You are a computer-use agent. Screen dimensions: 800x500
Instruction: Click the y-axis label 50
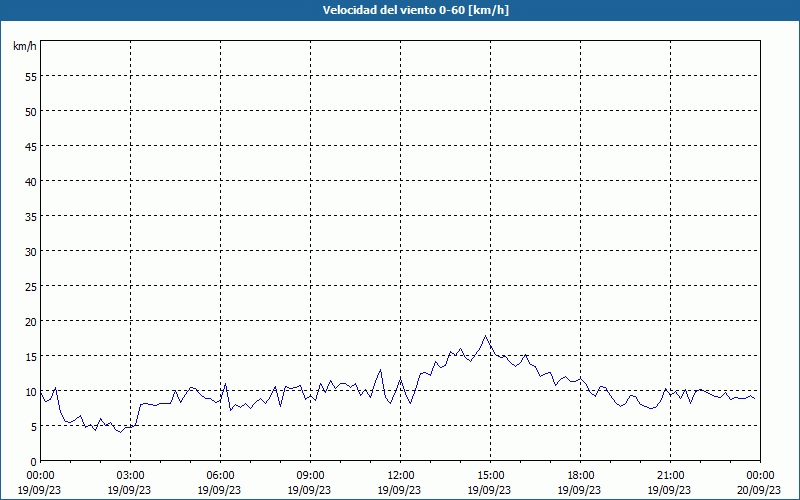point(31,111)
